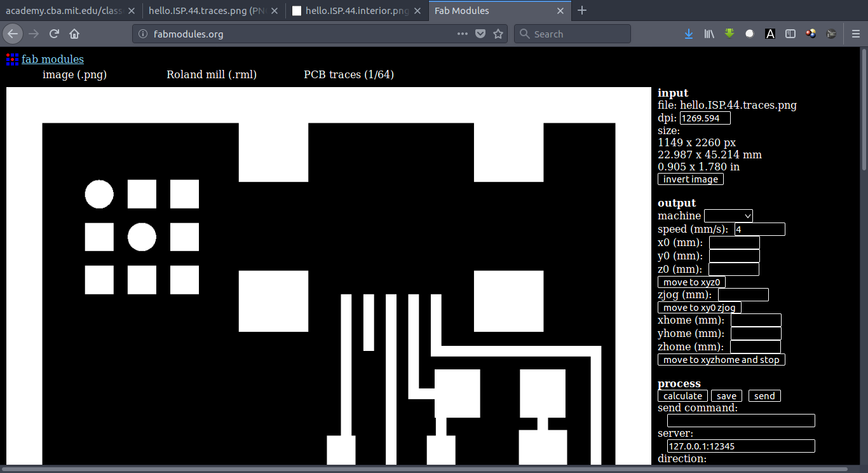Open the fab modules link
The width and height of the screenshot is (868, 473).
53,59
